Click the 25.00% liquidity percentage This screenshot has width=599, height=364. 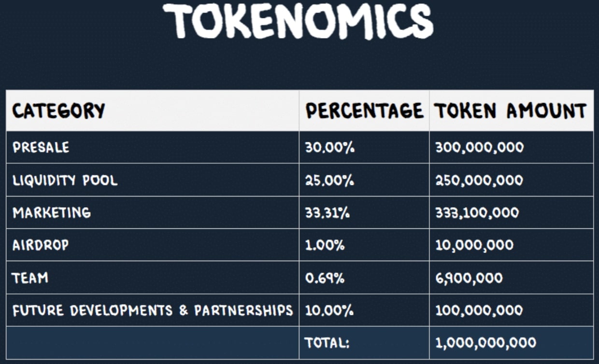(329, 180)
